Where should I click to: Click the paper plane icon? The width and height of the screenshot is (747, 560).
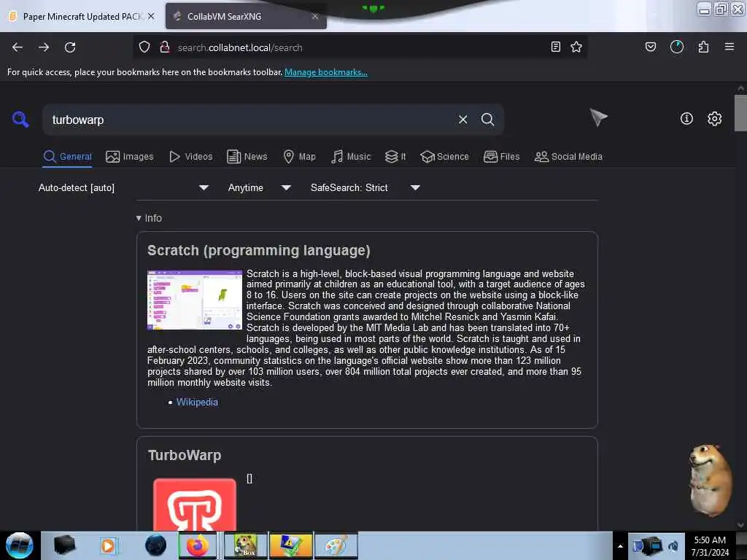tap(598, 117)
